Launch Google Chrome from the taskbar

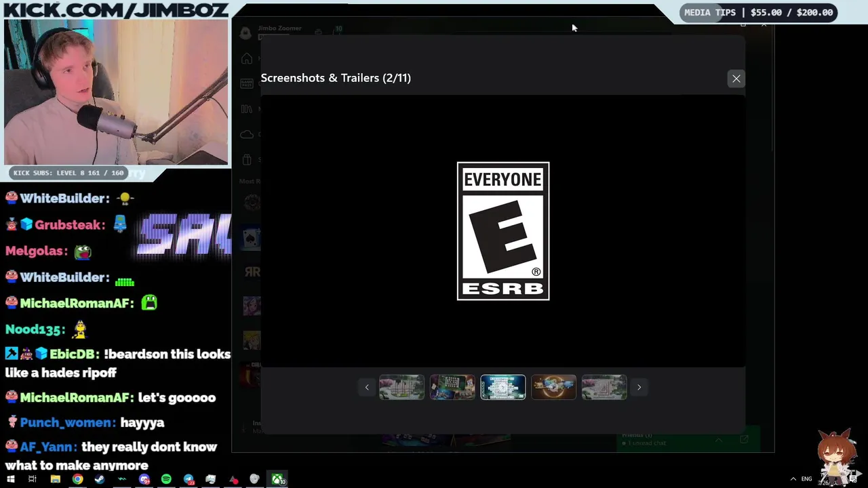click(x=77, y=480)
